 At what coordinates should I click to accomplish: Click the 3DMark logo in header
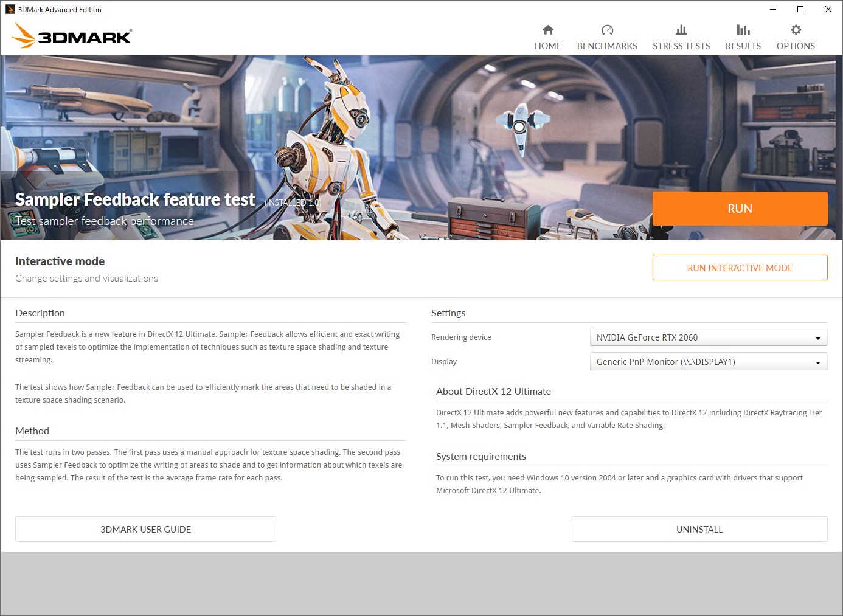tap(72, 35)
